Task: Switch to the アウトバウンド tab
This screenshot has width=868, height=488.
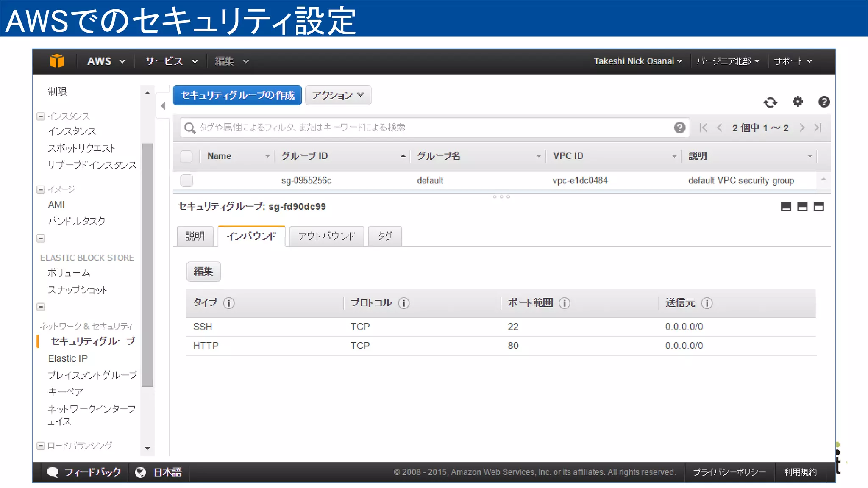Action: tap(326, 236)
